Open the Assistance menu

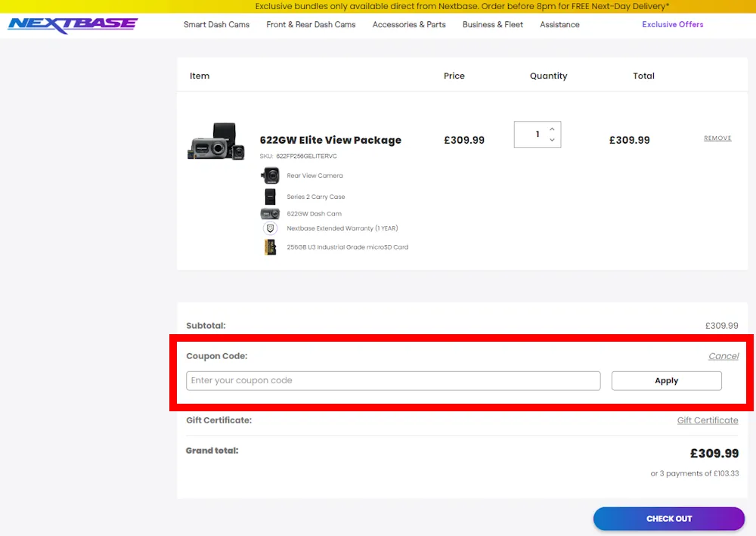pos(559,25)
